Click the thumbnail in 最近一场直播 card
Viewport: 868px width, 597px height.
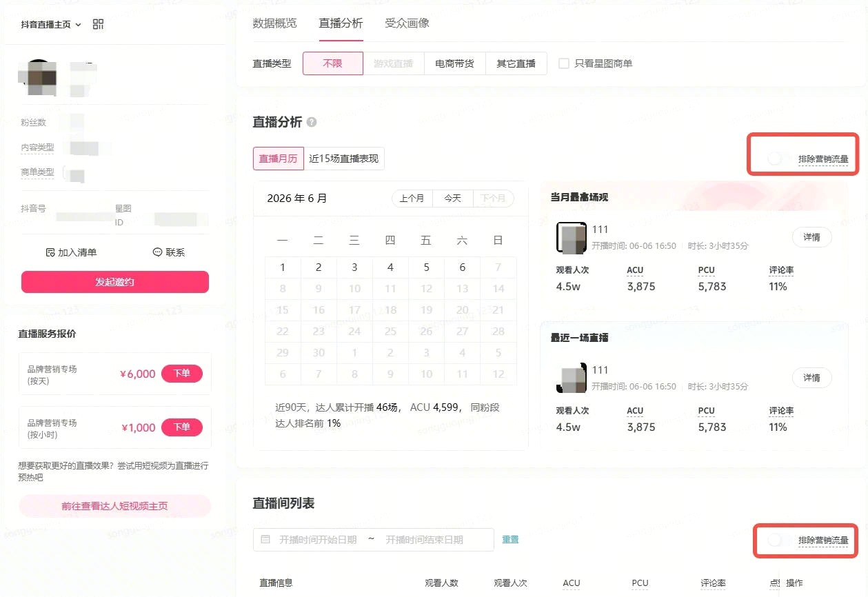coord(572,378)
